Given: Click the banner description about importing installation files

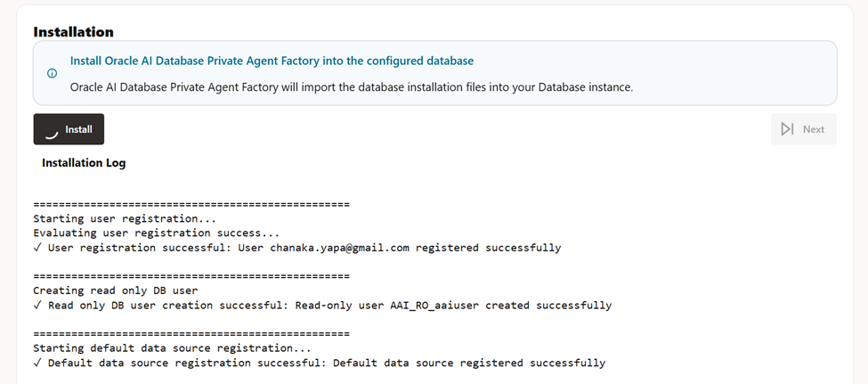Looking at the screenshot, I should (x=351, y=87).
